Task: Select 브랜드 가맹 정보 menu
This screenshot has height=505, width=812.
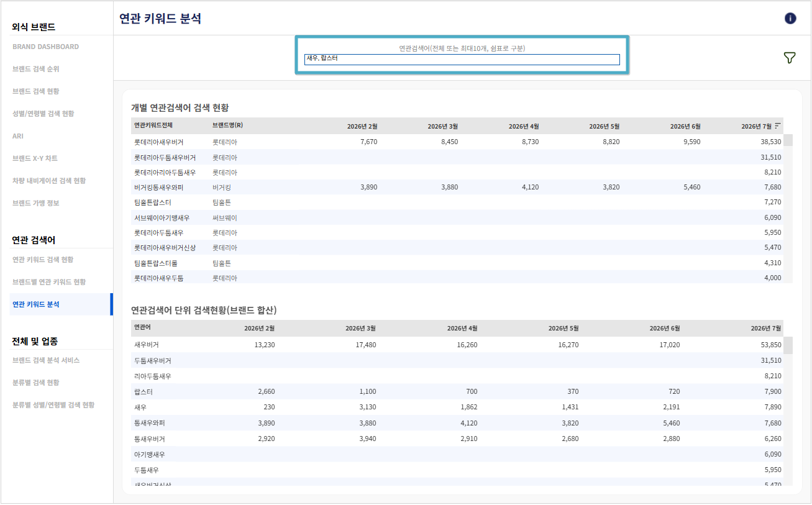Action: (35, 203)
